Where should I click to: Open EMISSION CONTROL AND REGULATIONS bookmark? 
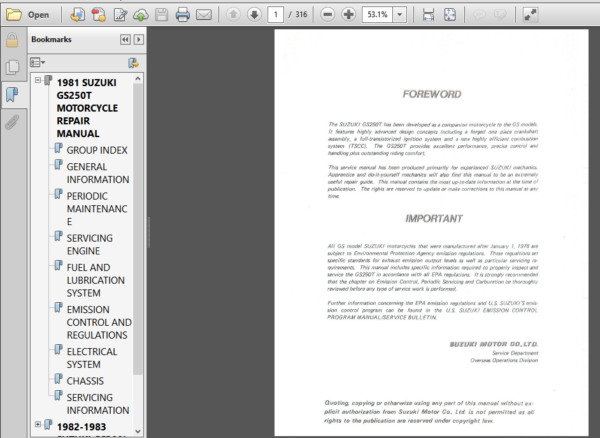pos(99,322)
